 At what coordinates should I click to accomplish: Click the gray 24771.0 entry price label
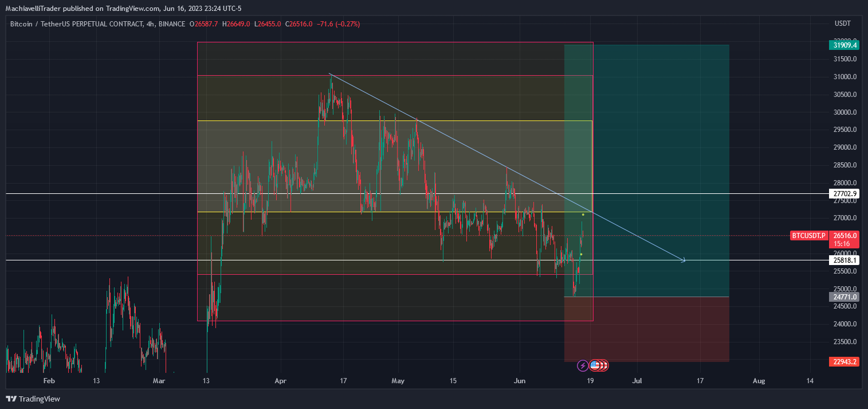[x=844, y=297]
